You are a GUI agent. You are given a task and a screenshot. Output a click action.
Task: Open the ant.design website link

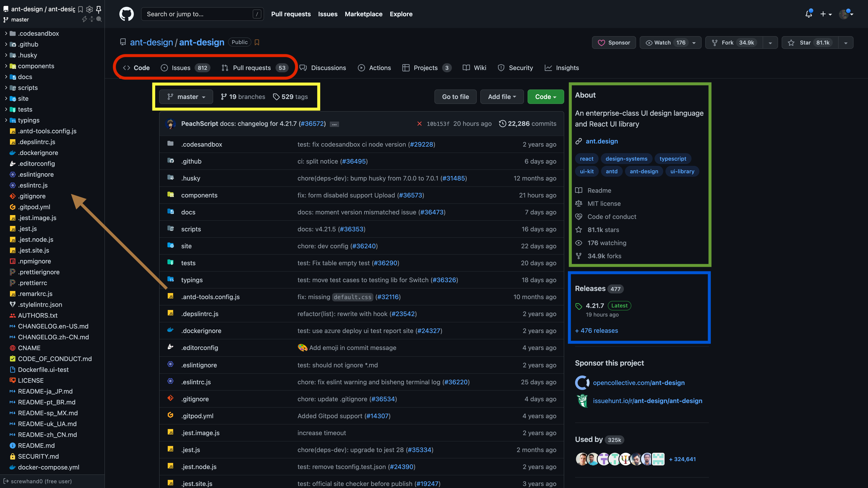pos(601,141)
